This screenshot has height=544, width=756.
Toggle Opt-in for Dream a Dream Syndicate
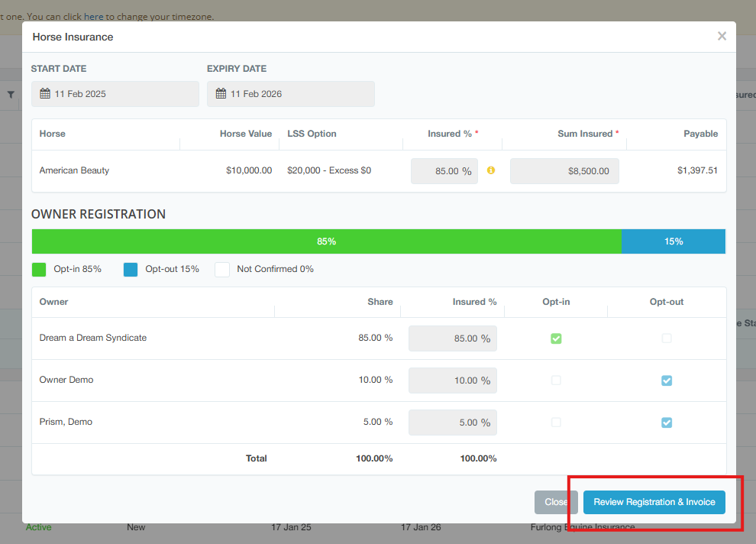coord(556,338)
